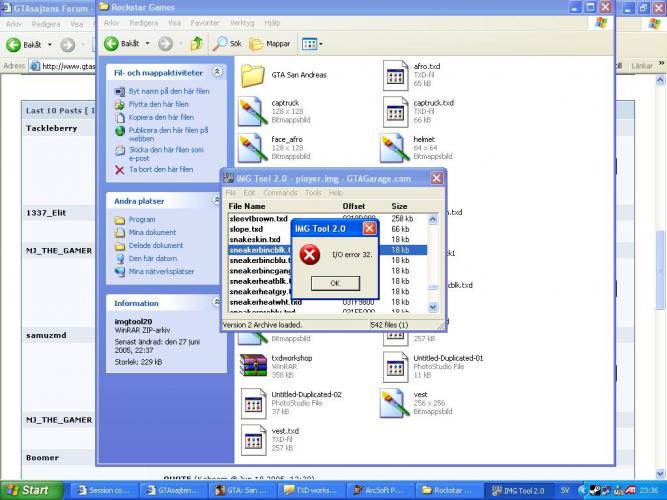Collapse the Fil- och mappaktiviteter panel
The width and height of the screenshot is (667, 500).
[x=217, y=73]
